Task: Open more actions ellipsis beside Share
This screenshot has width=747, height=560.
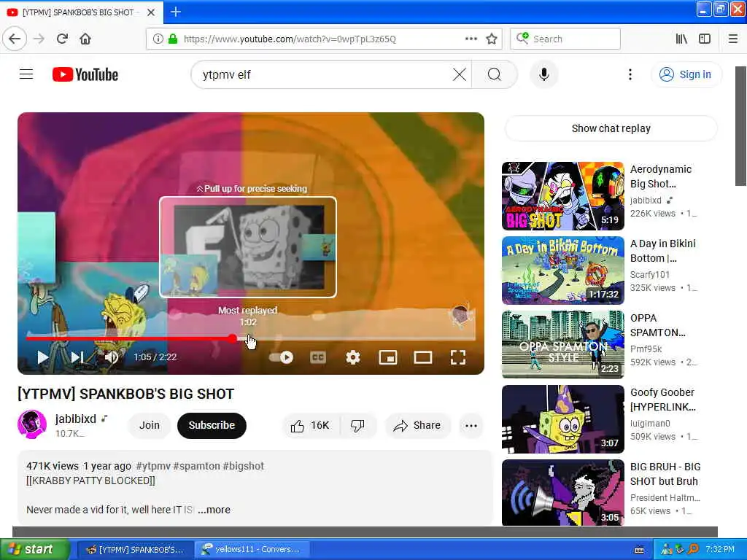Action: [x=471, y=425]
